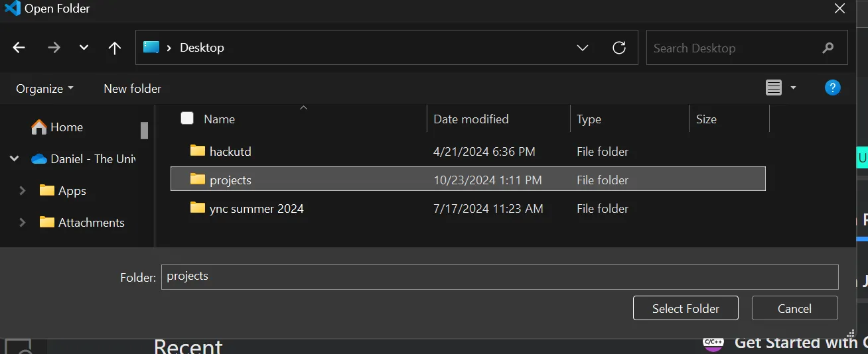Expand the Apps folder in tree
The height and width of the screenshot is (354, 868).
tap(22, 191)
